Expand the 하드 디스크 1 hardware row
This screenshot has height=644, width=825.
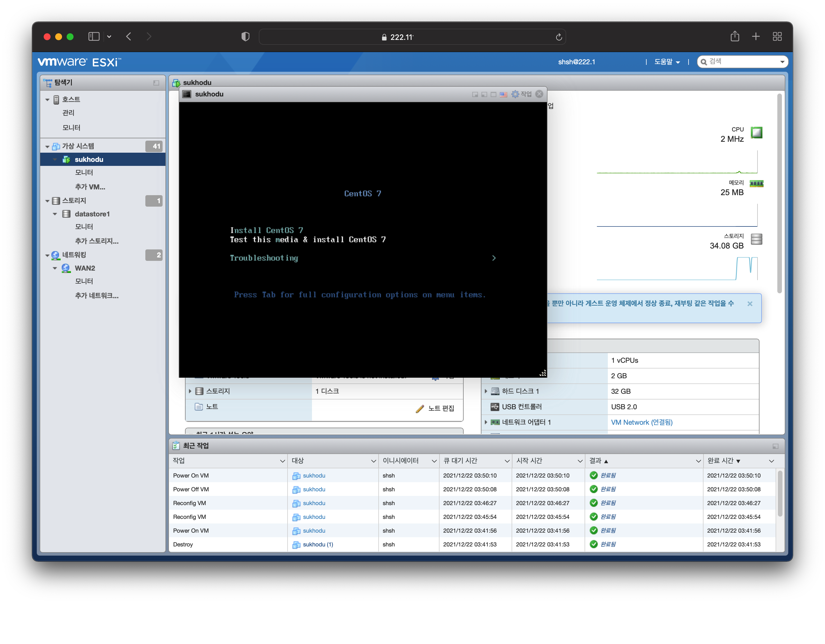pos(486,391)
